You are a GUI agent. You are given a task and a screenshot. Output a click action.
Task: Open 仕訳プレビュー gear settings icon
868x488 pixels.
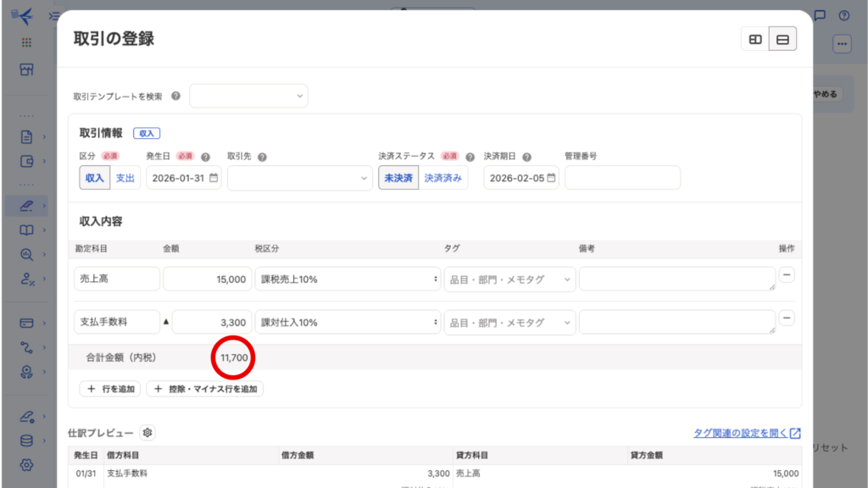pos(147,433)
